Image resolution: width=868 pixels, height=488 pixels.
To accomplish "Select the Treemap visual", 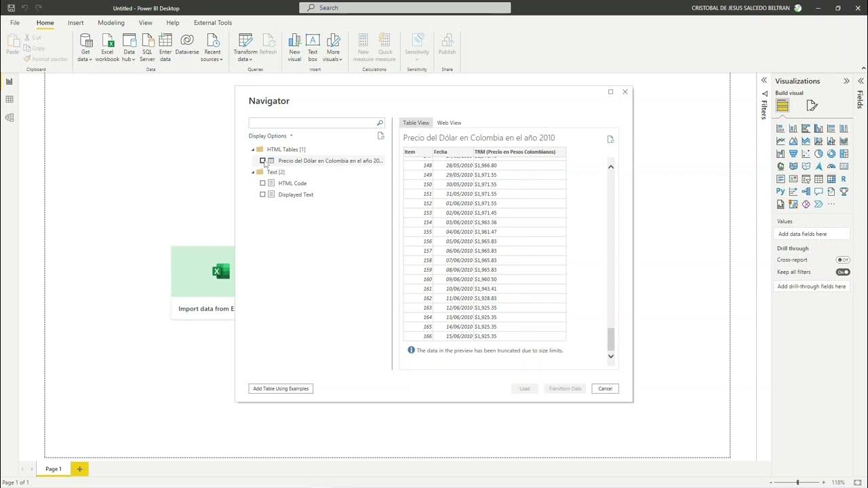I will 844,154.
